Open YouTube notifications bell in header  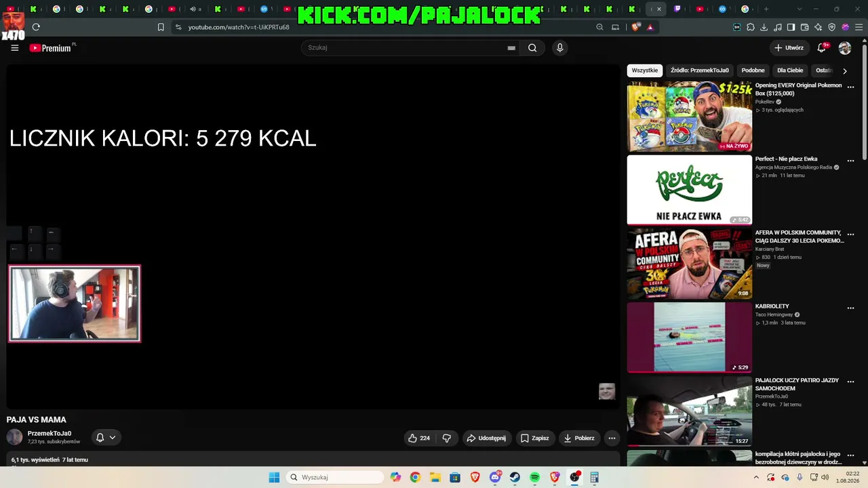[x=822, y=48]
